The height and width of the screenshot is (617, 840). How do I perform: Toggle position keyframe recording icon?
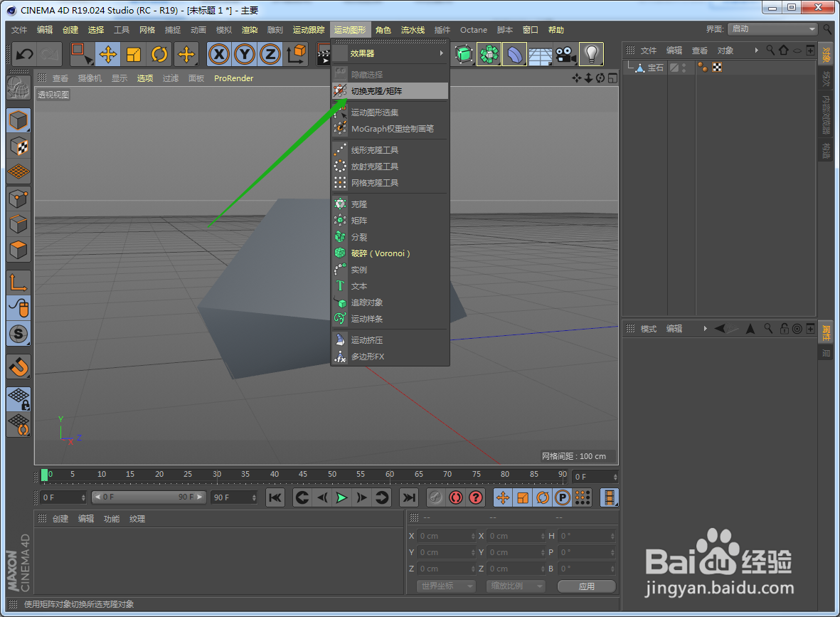(x=502, y=497)
